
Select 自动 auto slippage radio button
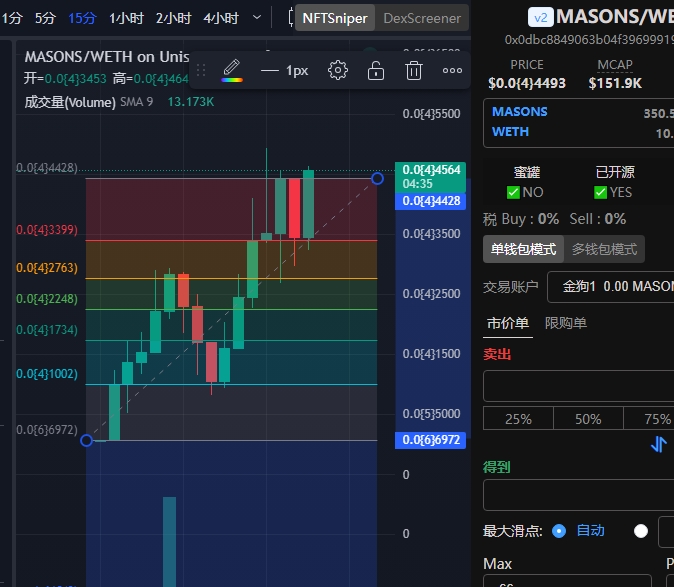coord(559,531)
